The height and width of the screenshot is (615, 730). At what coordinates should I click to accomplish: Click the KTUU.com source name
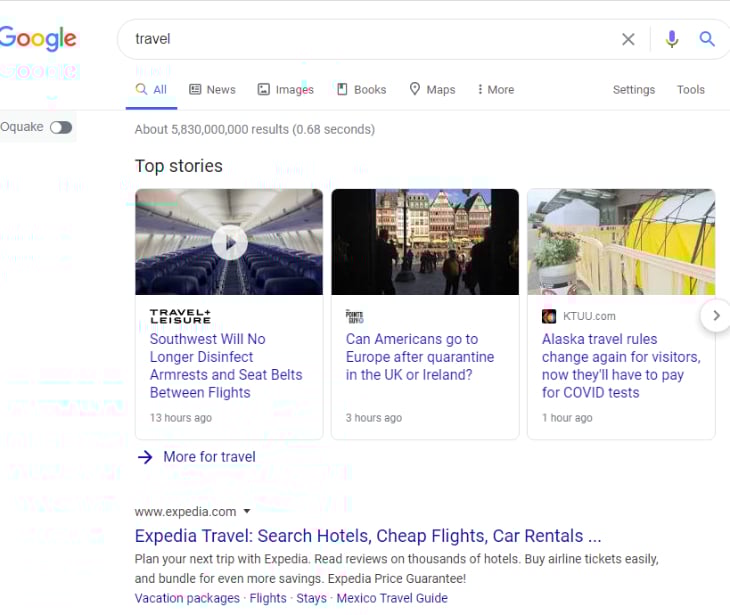click(x=589, y=316)
